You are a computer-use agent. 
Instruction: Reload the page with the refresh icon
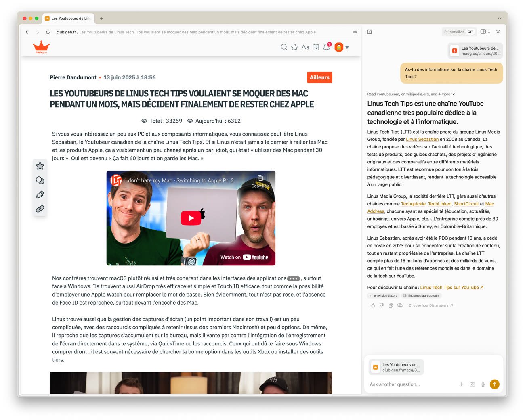pyautogui.click(x=48, y=32)
